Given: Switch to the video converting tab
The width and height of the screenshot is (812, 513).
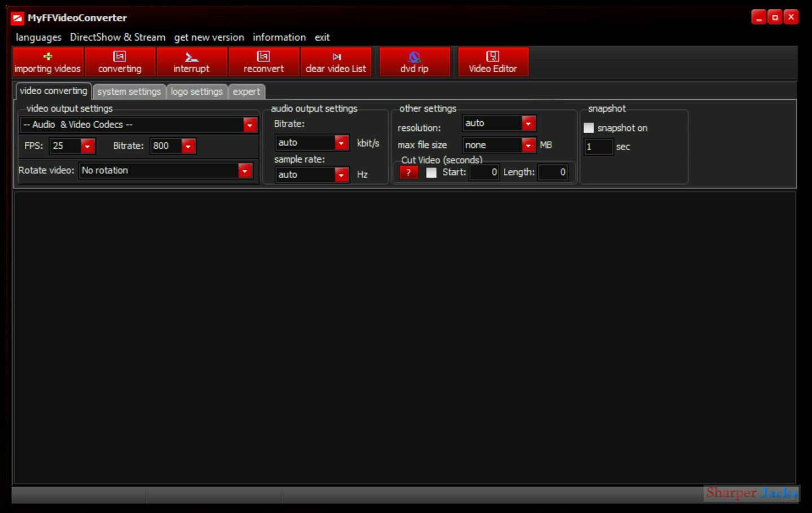Looking at the screenshot, I should pyautogui.click(x=54, y=91).
